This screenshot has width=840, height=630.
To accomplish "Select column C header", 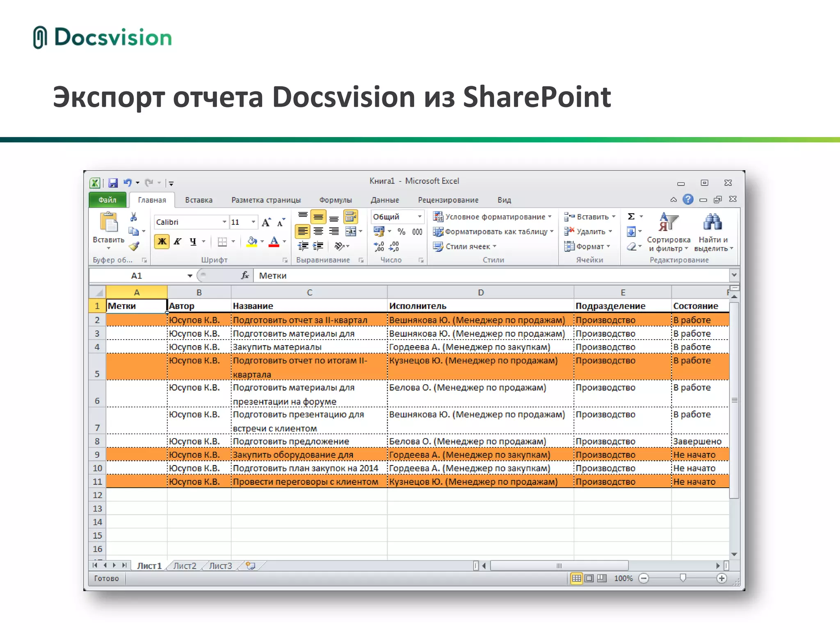I will pyautogui.click(x=309, y=292).
